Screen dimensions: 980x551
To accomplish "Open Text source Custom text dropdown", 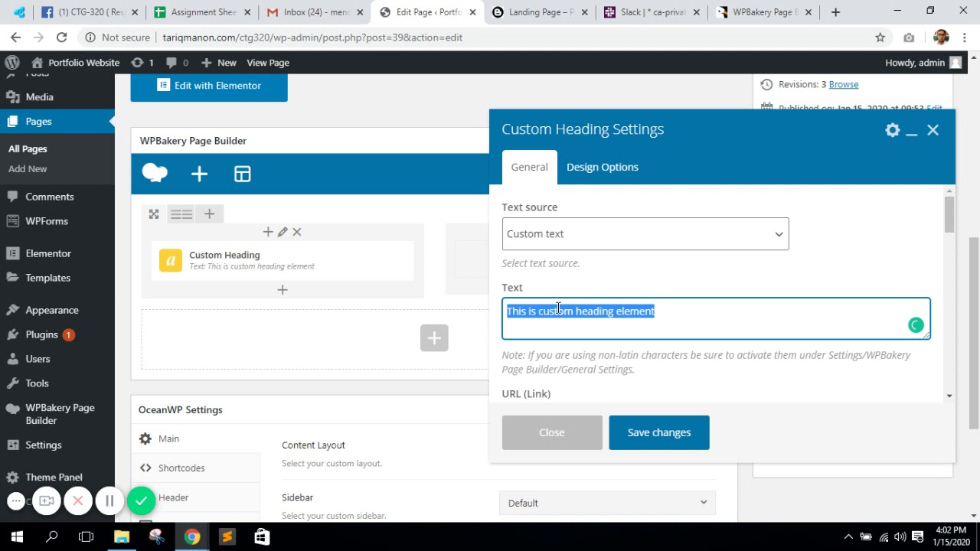I will (645, 234).
